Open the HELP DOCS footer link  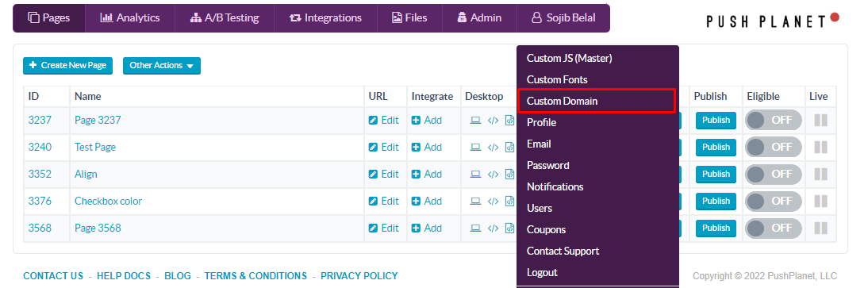click(x=123, y=276)
